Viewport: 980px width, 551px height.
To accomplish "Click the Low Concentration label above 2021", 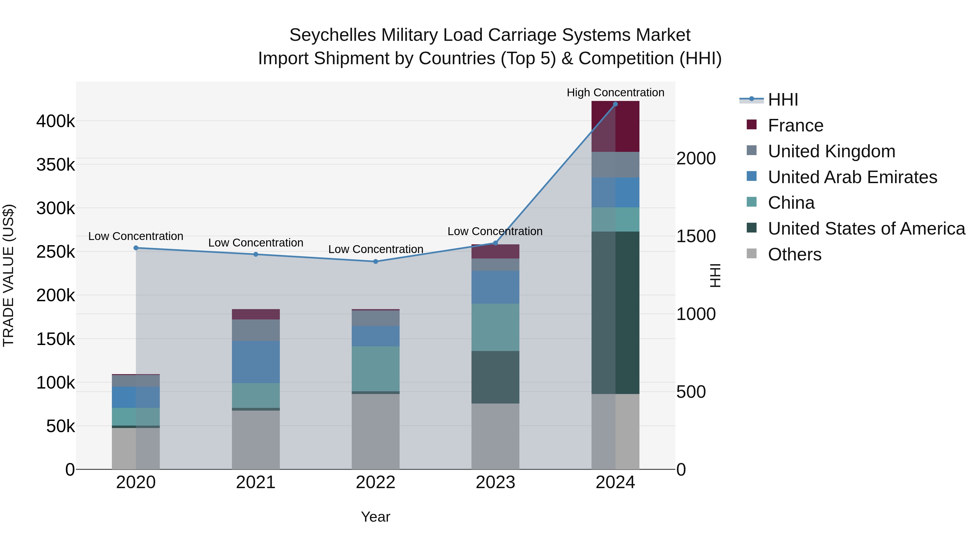I will point(256,243).
